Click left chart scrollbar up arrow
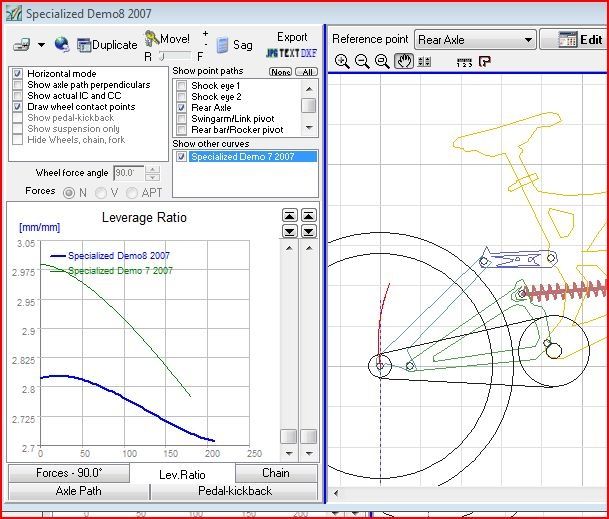Image resolution: width=609 pixels, height=519 pixels. (289, 248)
